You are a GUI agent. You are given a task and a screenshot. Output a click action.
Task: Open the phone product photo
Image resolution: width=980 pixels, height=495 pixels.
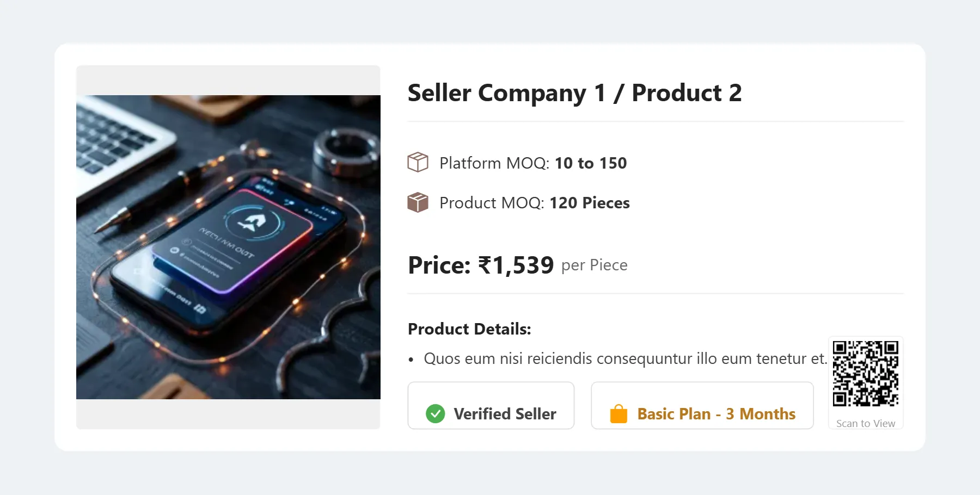228,247
